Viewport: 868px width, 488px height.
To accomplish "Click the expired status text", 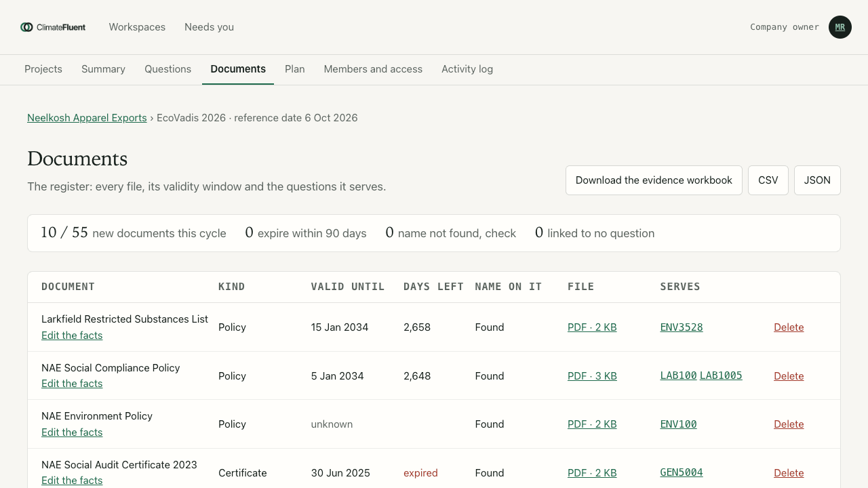I will coord(420,473).
